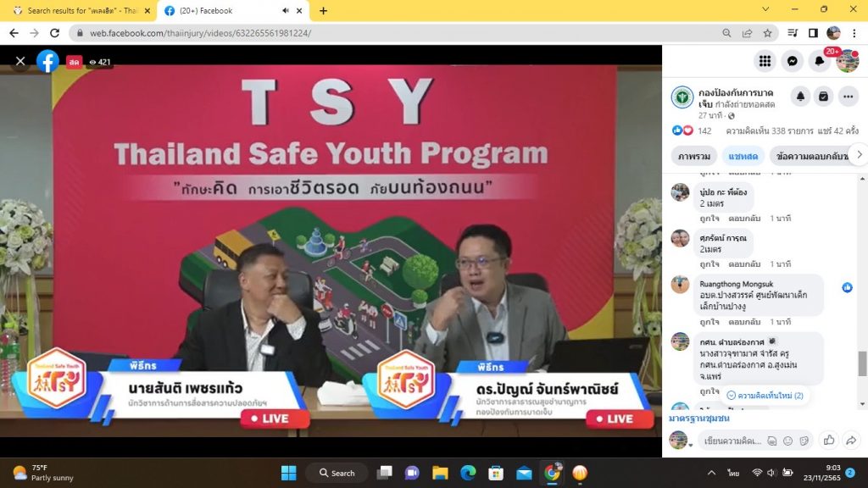Open the Facebook menu grid icon
Screen dimensions: 868x488
[765, 61]
